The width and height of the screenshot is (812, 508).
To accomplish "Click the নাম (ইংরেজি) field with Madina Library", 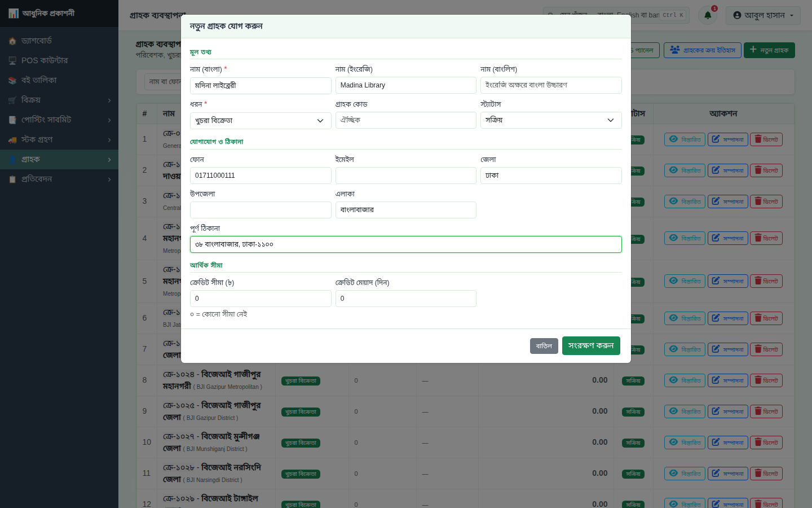I will tap(406, 85).
